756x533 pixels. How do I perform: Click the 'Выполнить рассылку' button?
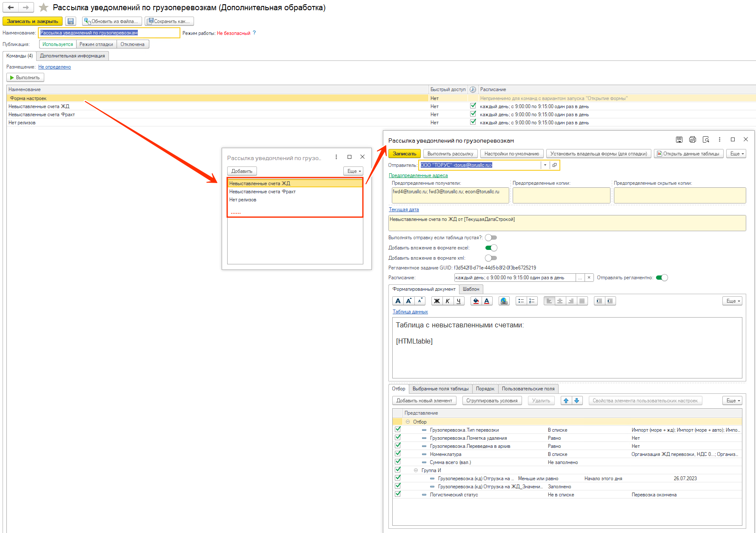click(450, 154)
